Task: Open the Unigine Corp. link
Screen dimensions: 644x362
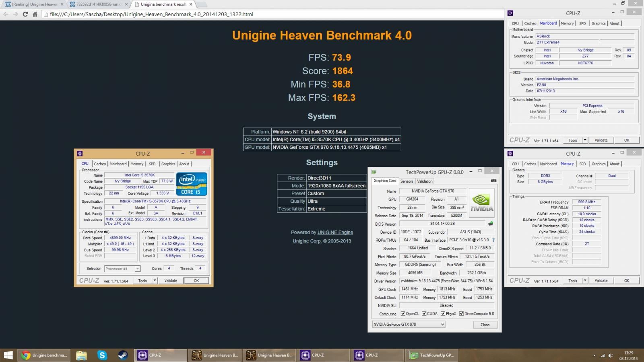Action: click(x=307, y=241)
